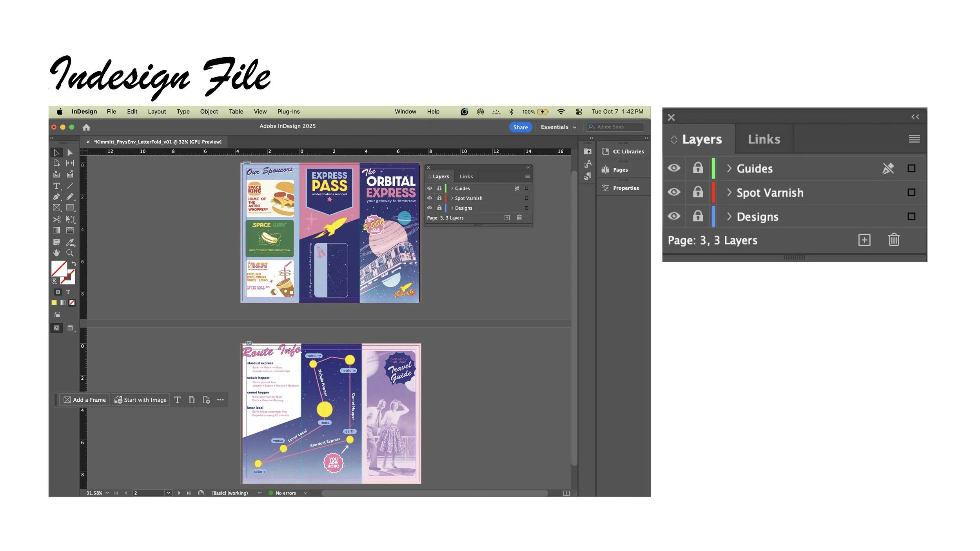
Task: Open the Essentials workspace dropdown
Action: point(558,127)
